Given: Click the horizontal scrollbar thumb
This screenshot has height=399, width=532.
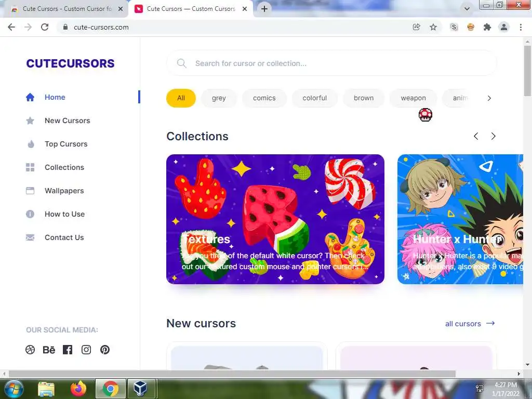Looking at the screenshot, I should coord(232,374).
